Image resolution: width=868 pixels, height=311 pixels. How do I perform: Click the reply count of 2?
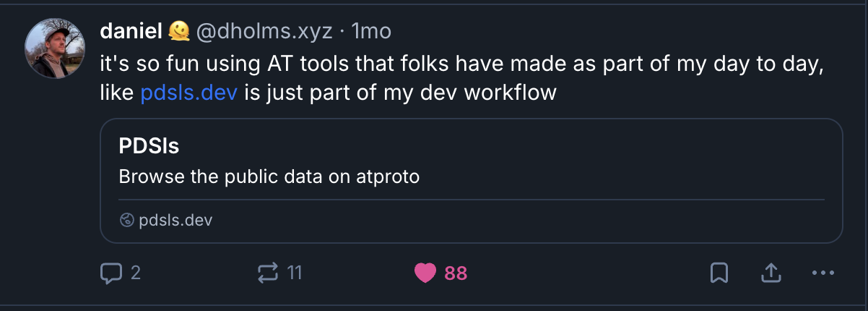pyautogui.click(x=136, y=273)
